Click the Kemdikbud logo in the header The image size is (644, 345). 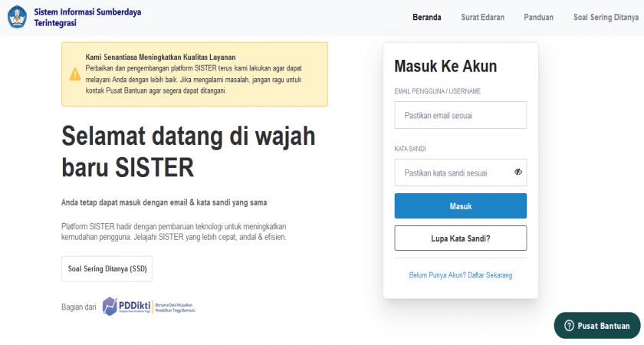click(16, 17)
